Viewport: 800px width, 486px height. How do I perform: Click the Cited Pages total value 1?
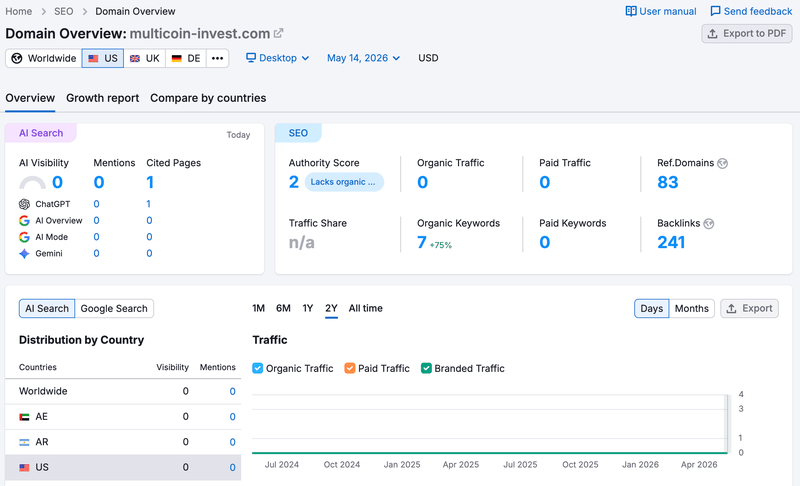pos(150,182)
